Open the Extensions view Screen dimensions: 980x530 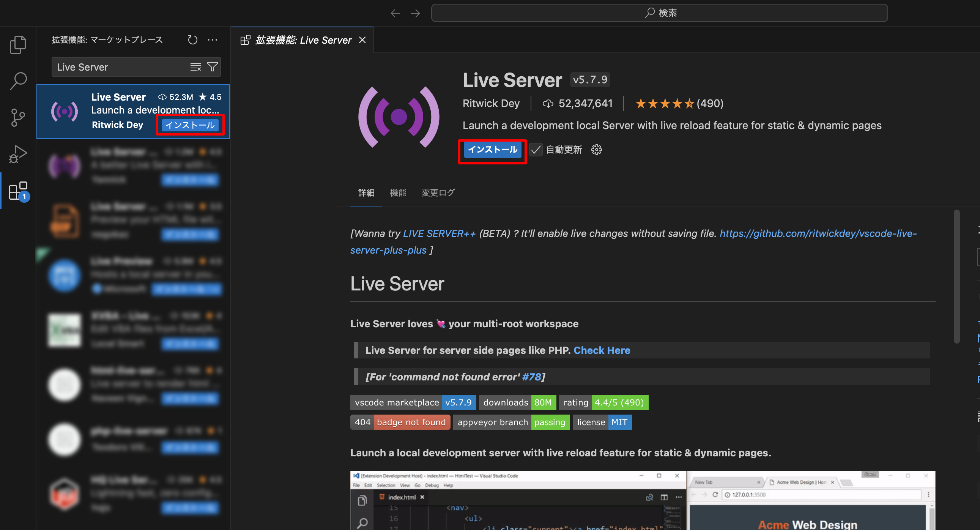17,191
